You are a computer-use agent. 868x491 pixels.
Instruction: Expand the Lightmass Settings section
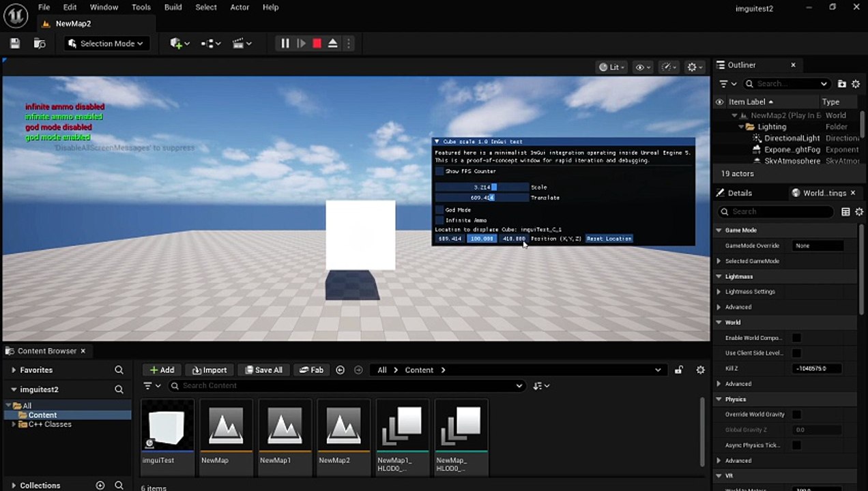[719, 292]
